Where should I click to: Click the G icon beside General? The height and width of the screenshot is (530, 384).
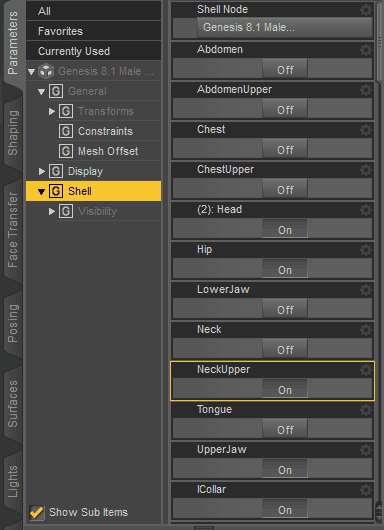[x=56, y=91]
